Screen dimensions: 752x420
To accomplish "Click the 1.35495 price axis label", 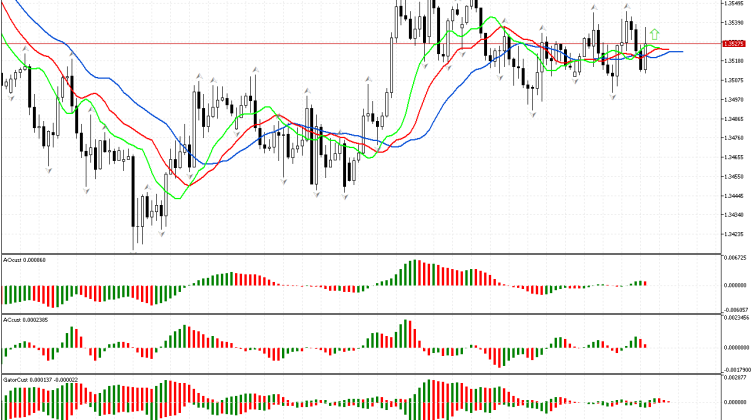I will (735, 3).
